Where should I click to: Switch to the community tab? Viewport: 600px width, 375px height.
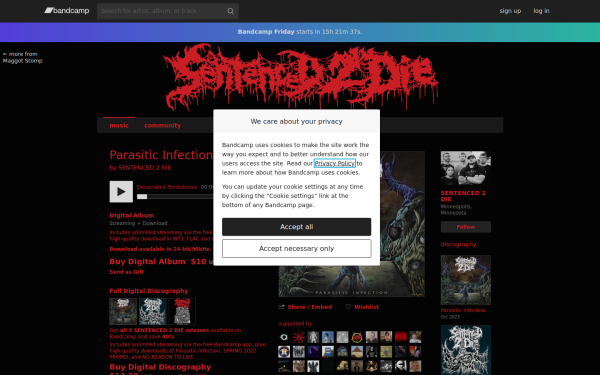click(x=163, y=126)
